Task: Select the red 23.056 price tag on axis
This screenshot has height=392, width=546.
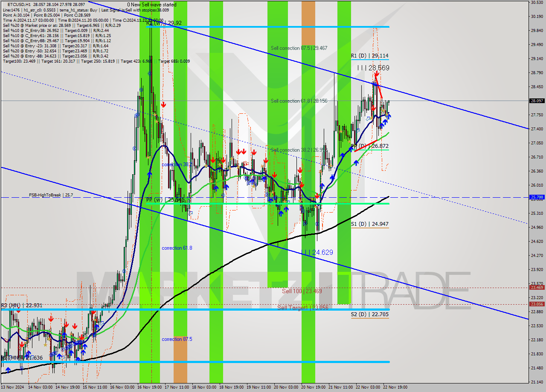Action: pos(537,304)
